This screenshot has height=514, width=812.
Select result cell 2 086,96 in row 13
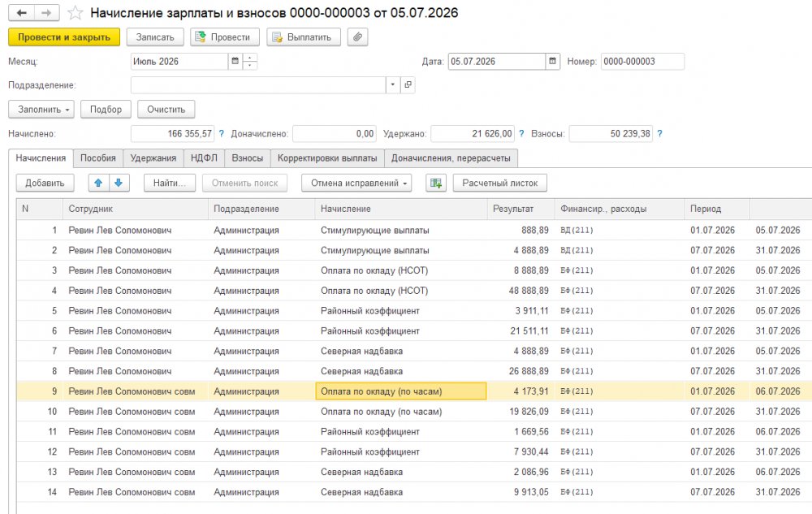pyautogui.click(x=521, y=472)
